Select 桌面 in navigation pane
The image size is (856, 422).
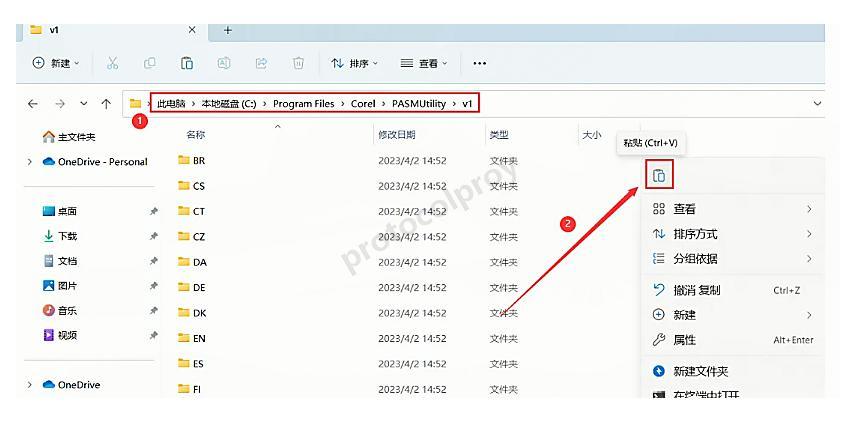point(60,211)
